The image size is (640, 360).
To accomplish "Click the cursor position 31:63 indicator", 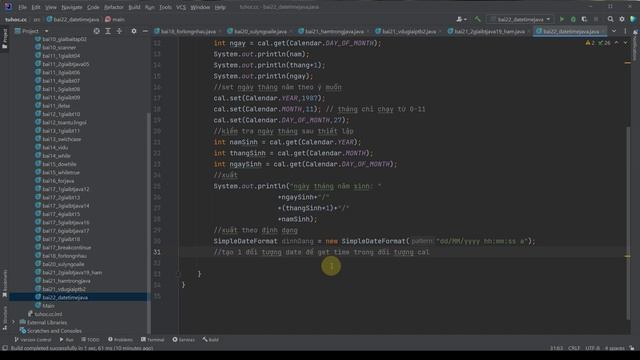I will pyautogui.click(x=556, y=348).
